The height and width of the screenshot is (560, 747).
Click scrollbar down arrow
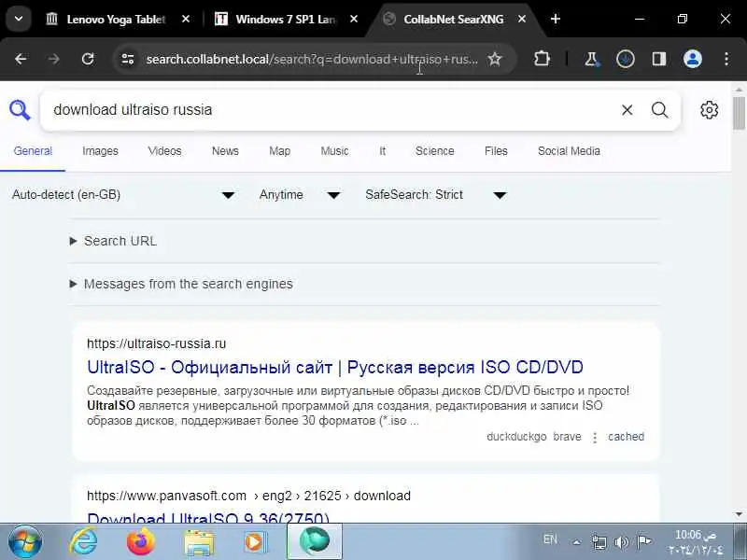click(x=739, y=514)
